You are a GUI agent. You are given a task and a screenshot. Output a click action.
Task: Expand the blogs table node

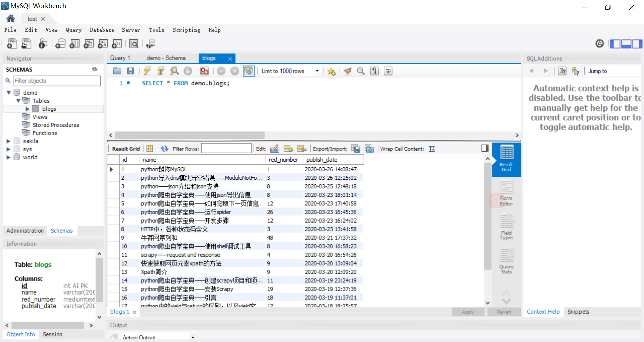[x=28, y=109]
